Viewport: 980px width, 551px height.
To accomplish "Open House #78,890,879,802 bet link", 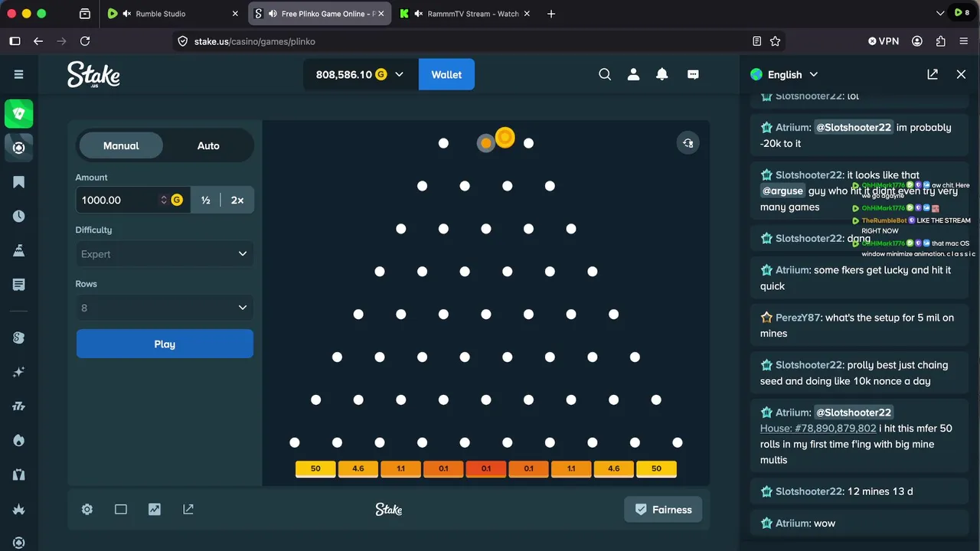I will (818, 429).
